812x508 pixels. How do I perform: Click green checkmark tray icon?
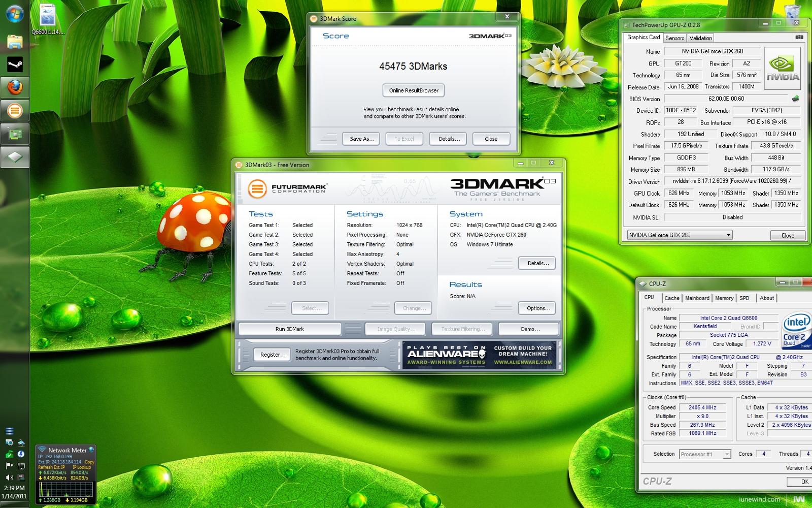point(9,454)
